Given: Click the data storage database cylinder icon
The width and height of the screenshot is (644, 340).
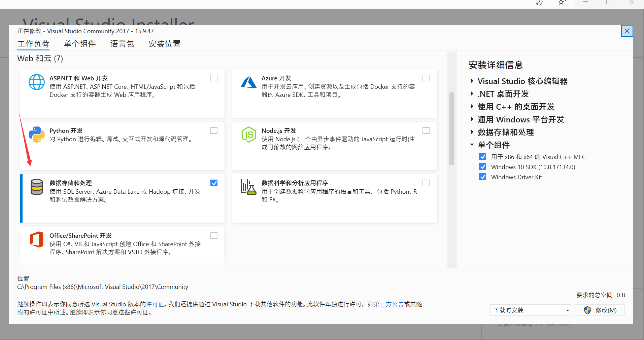Looking at the screenshot, I should [37, 187].
